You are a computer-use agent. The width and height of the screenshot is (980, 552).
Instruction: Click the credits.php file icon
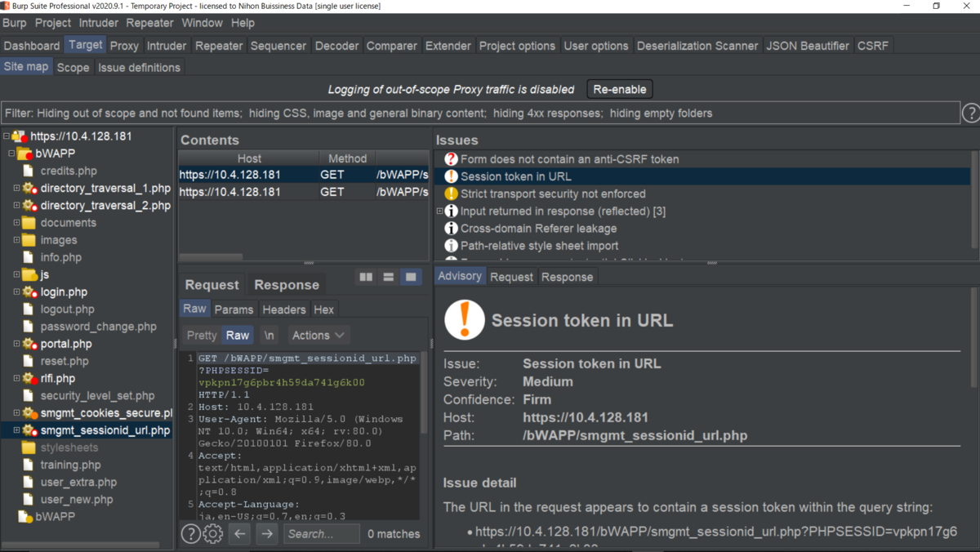29,171
